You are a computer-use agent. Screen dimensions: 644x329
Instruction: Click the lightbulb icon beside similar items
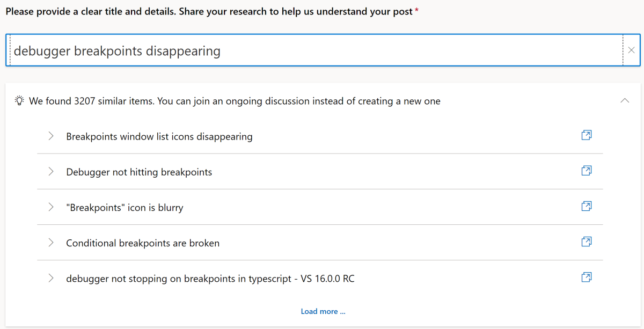[x=20, y=101]
